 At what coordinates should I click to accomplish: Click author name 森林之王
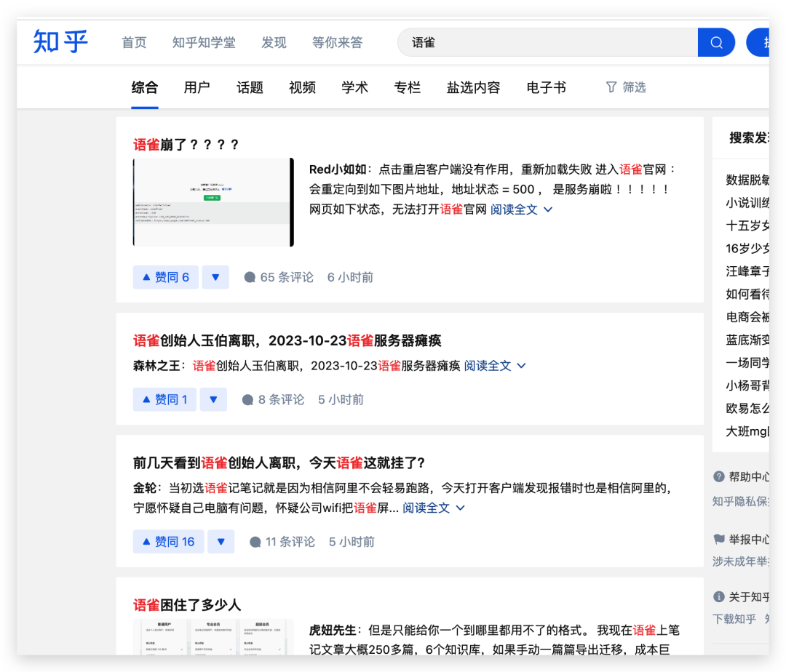156,366
